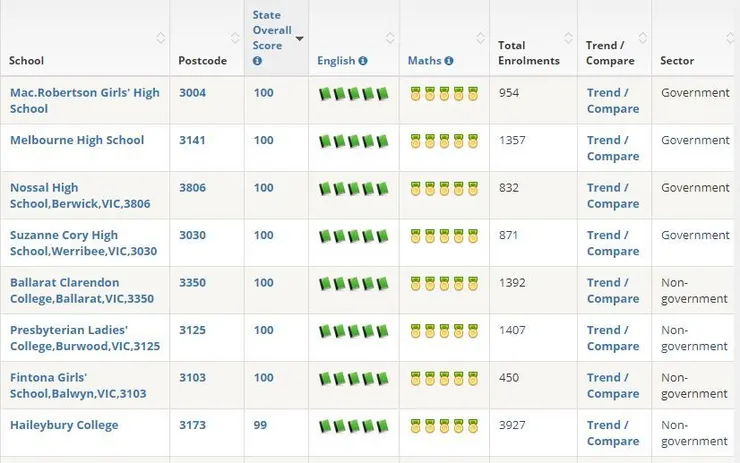Click the State Overall Score header text
Screen dimensions: 740x463
click(272, 30)
